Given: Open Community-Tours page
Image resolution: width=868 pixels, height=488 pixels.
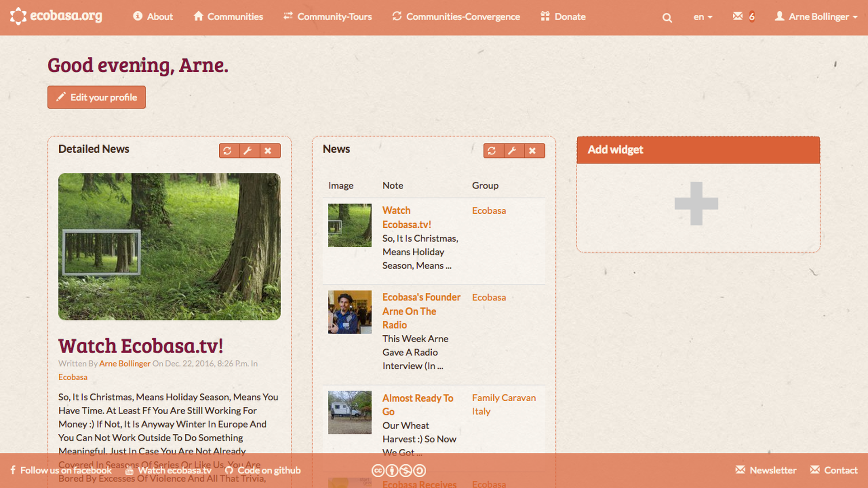Looking at the screenshot, I should pos(328,17).
